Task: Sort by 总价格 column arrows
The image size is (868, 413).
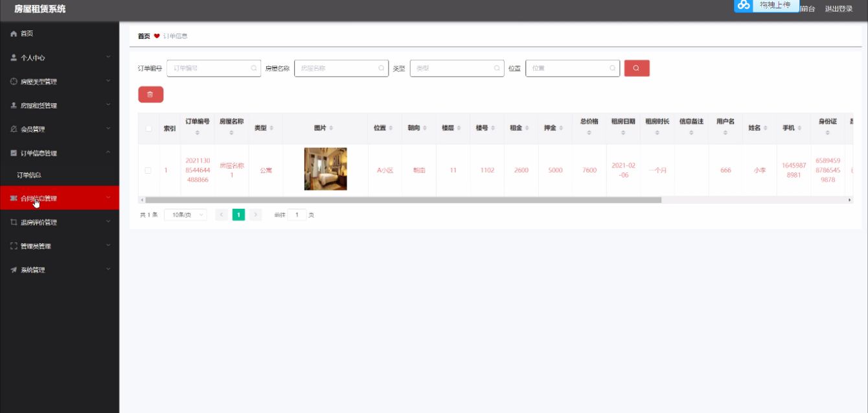Action: 589,133
